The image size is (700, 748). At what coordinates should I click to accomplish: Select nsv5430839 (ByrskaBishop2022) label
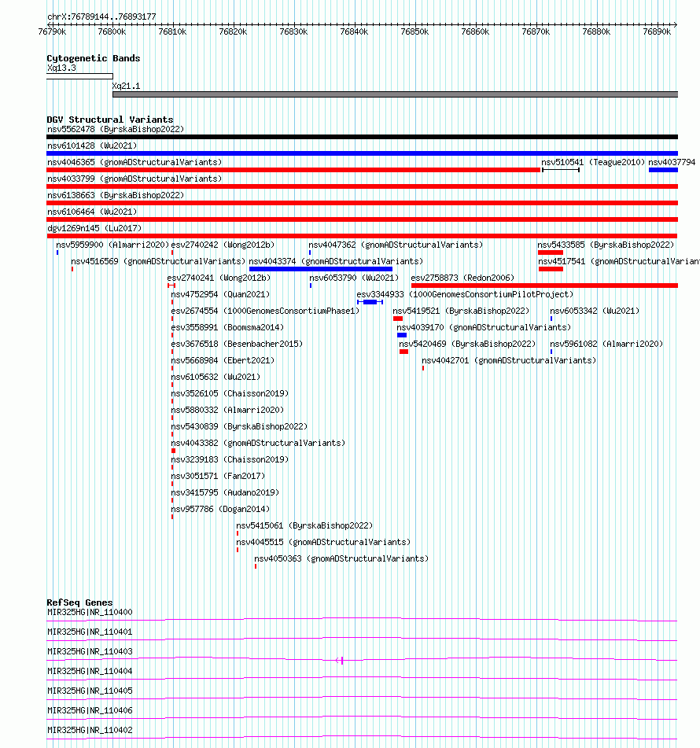[239, 426]
